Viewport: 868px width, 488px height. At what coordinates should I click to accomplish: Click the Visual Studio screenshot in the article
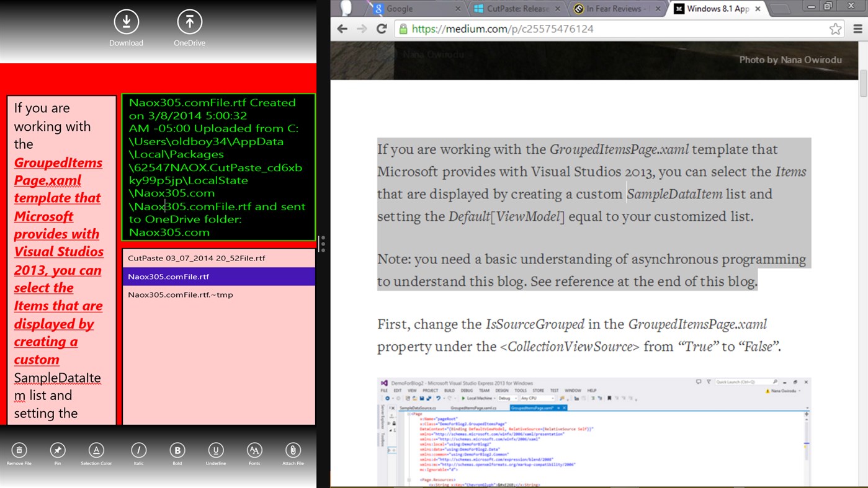click(594, 432)
